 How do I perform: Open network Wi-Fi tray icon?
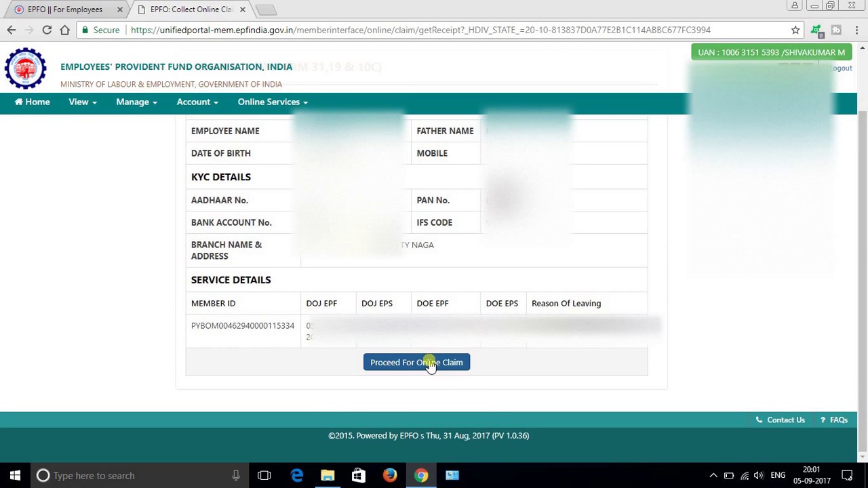(745, 475)
